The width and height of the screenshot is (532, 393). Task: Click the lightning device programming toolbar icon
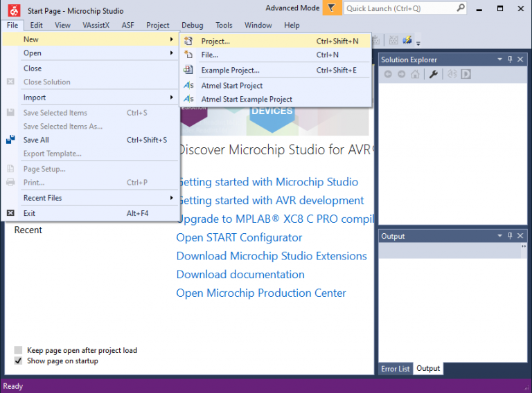coord(407,40)
